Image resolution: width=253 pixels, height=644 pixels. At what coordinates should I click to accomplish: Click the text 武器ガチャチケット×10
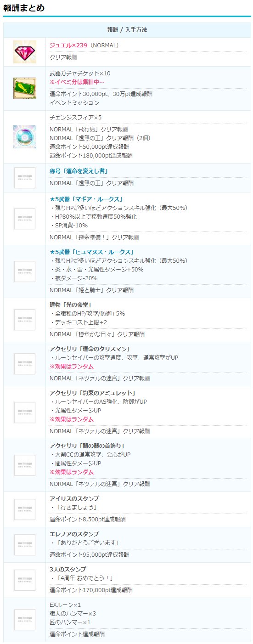coord(80,73)
